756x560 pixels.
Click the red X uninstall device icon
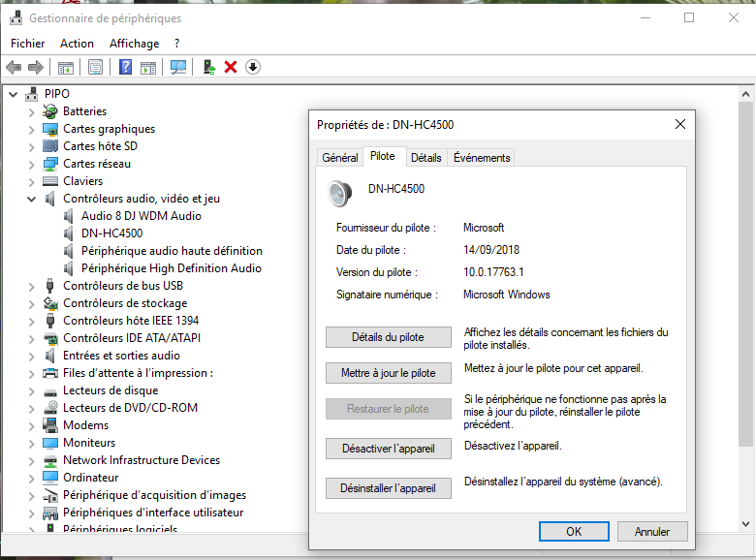click(231, 67)
